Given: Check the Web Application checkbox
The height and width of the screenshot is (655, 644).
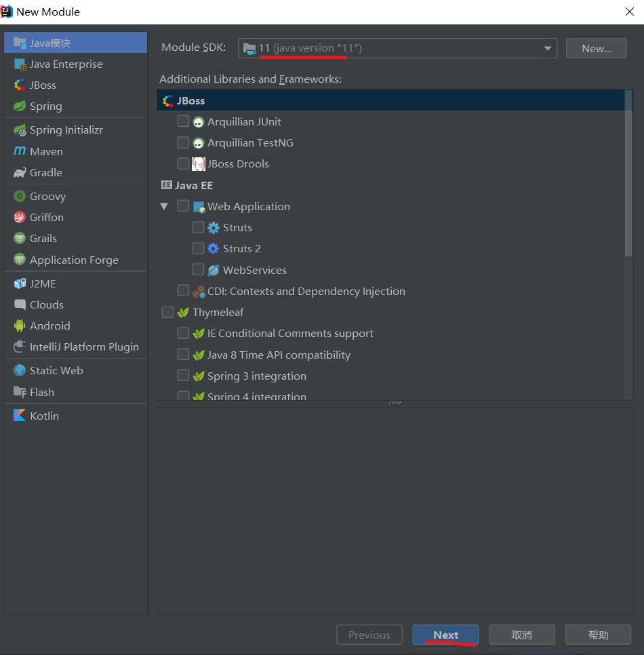Looking at the screenshot, I should coord(183,206).
